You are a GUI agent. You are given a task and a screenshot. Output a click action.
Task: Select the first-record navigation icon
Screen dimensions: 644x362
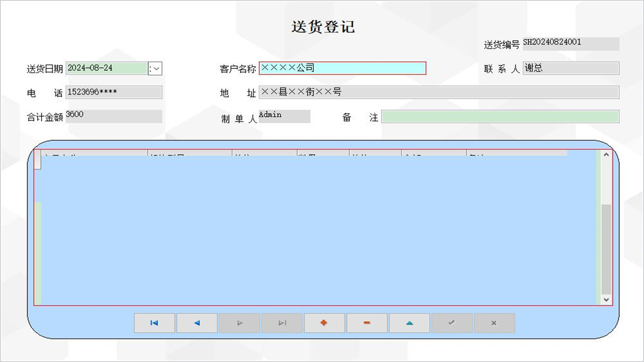click(154, 323)
